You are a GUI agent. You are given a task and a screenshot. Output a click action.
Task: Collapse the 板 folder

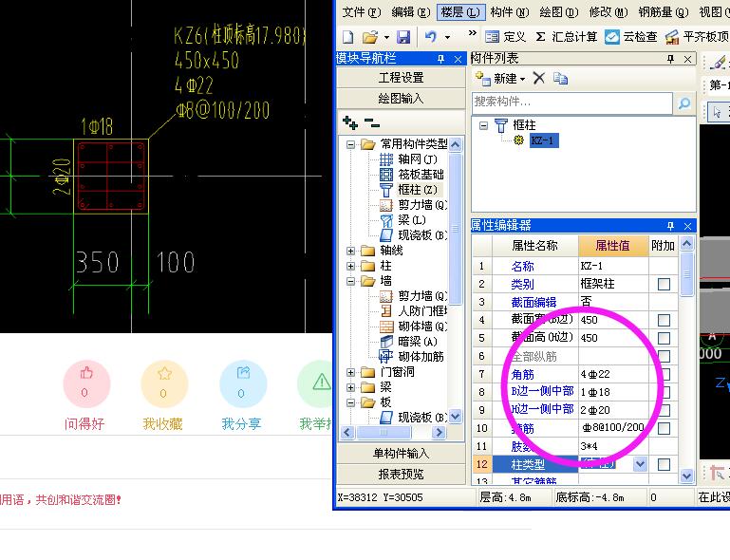coord(350,402)
